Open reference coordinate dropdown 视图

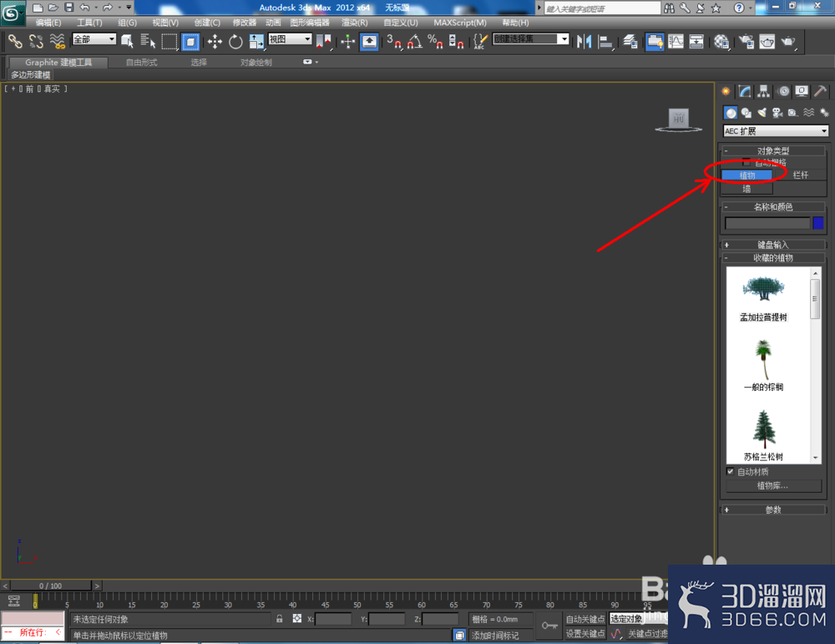click(x=290, y=39)
